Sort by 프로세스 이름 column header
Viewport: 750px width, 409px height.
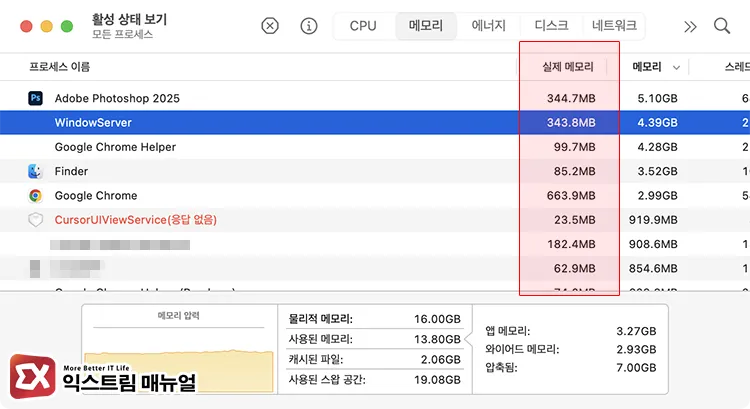[x=59, y=67]
